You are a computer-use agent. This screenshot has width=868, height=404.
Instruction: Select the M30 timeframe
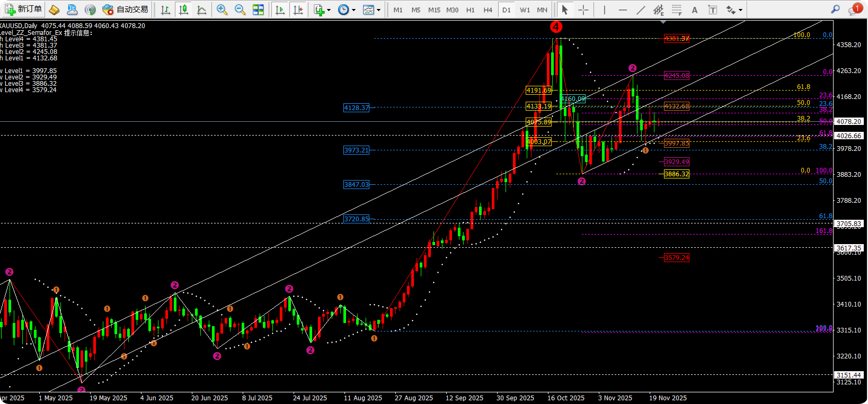point(452,10)
